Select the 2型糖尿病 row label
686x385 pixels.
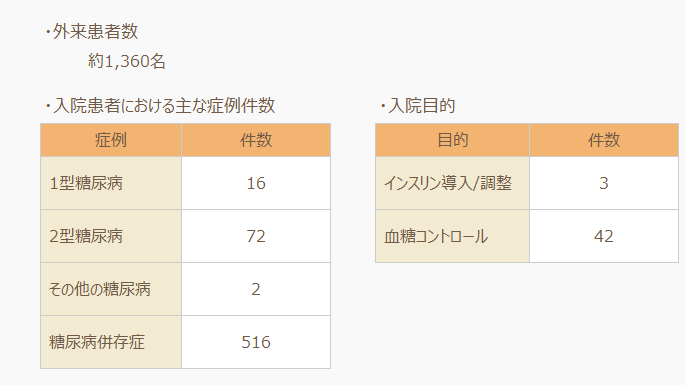tap(111, 236)
